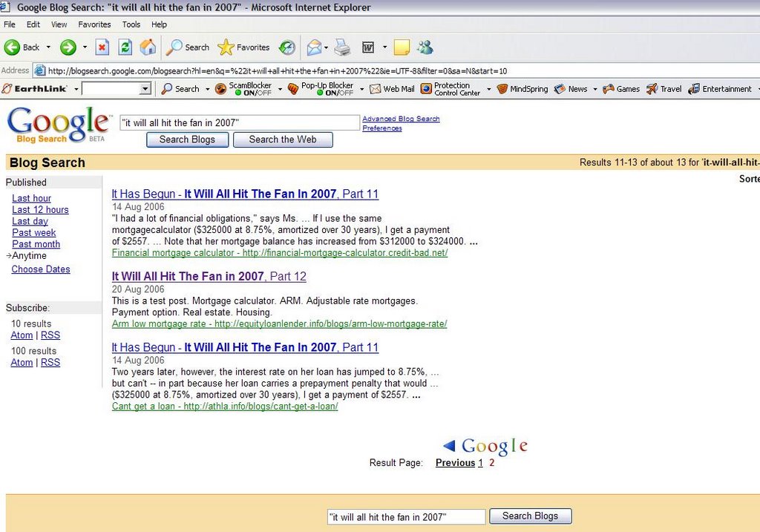The width and height of the screenshot is (760, 532).
Task: Open the Edit menu
Action: pos(33,24)
